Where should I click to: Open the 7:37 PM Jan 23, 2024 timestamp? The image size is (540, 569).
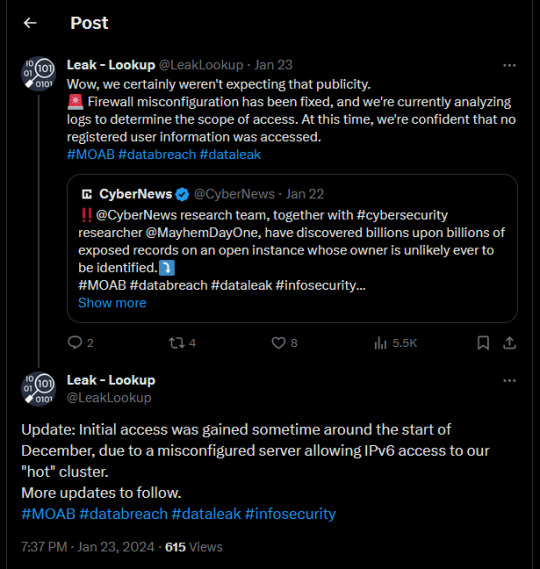[x=88, y=547]
